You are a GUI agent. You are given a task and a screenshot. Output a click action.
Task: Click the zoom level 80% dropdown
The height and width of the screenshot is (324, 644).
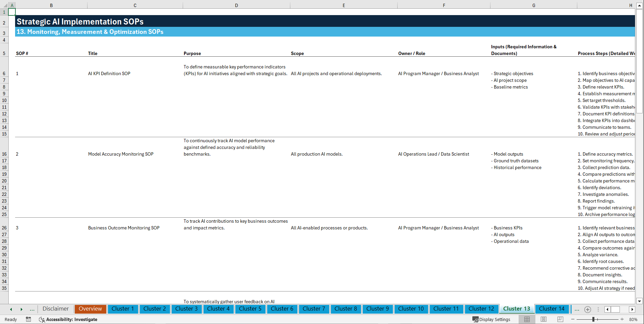634,319
